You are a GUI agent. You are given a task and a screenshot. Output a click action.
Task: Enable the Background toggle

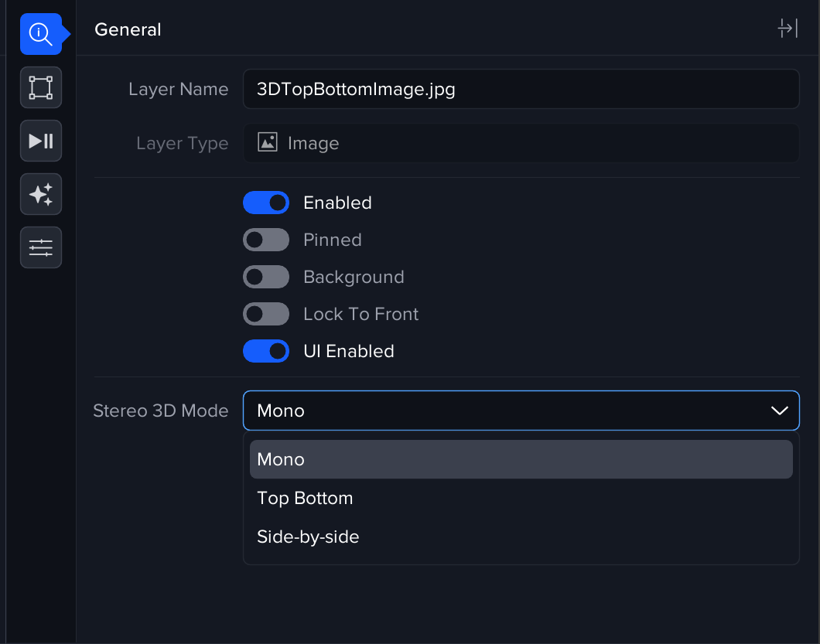266,277
